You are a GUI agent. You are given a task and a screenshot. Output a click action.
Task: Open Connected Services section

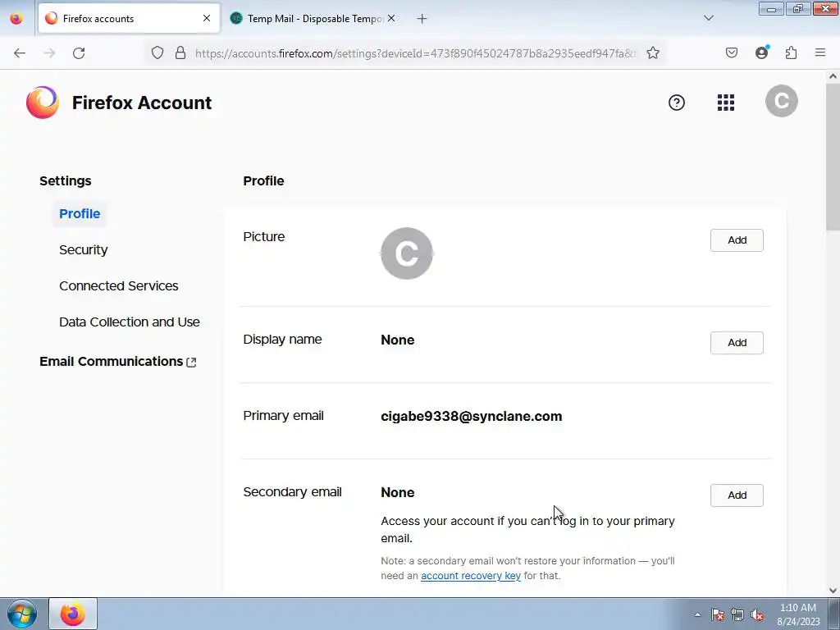click(118, 286)
